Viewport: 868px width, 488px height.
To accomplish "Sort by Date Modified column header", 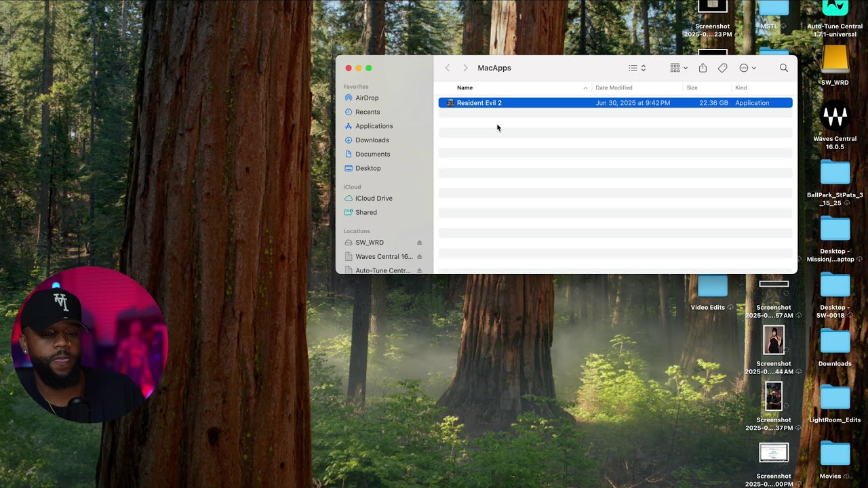I will click(614, 87).
